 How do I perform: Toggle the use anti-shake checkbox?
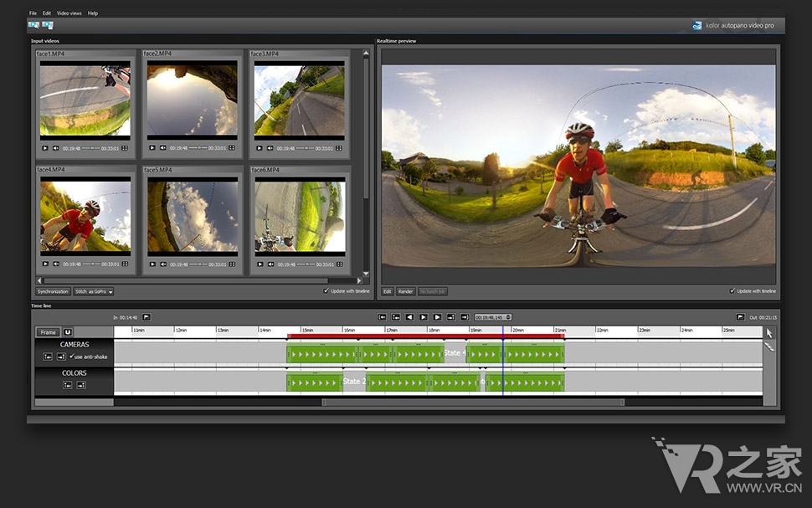[72, 357]
